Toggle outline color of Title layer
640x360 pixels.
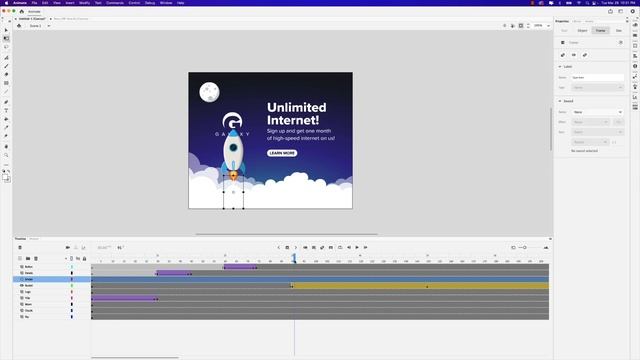click(72, 298)
